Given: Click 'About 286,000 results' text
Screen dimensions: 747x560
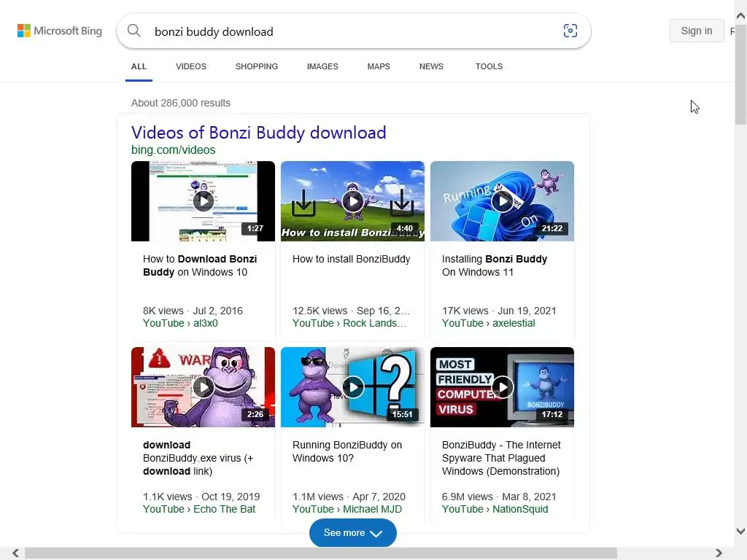Looking at the screenshot, I should click(181, 103).
